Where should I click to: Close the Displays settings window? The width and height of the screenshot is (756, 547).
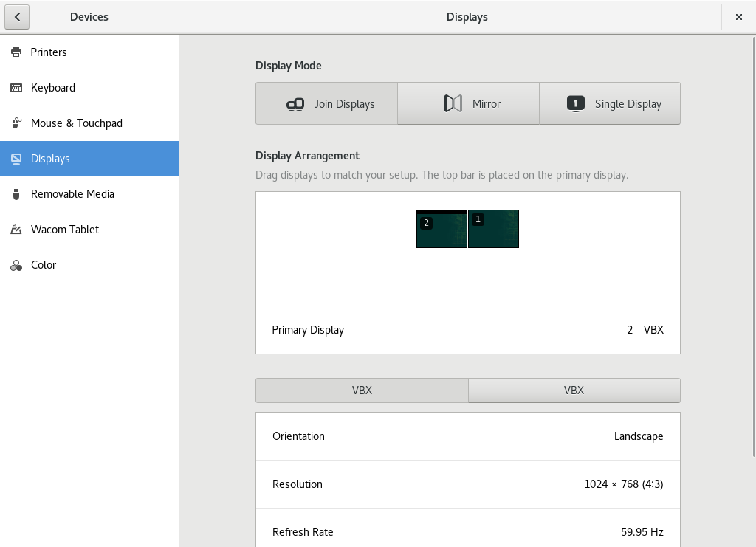(x=738, y=17)
